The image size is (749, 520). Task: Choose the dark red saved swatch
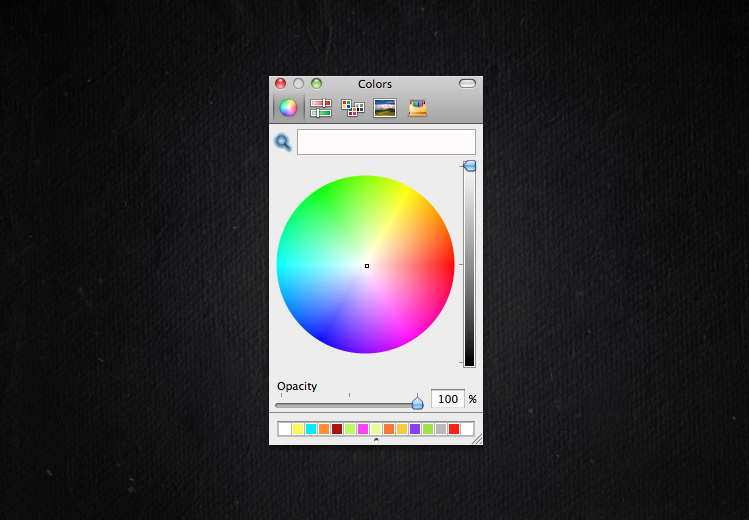pyautogui.click(x=337, y=429)
